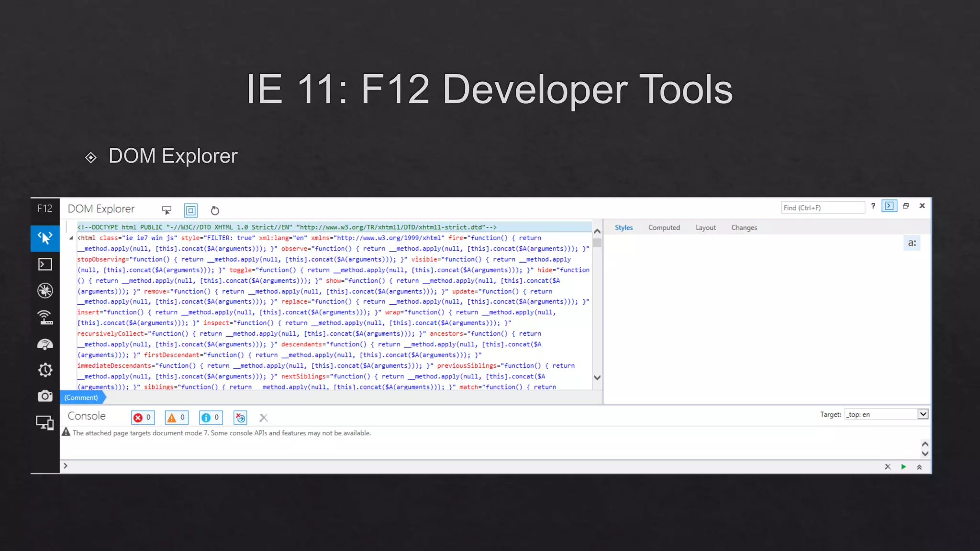Toggle the console info messages filter
The height and width of the screenshot is (551, 980).
click(x=211, y=418)
